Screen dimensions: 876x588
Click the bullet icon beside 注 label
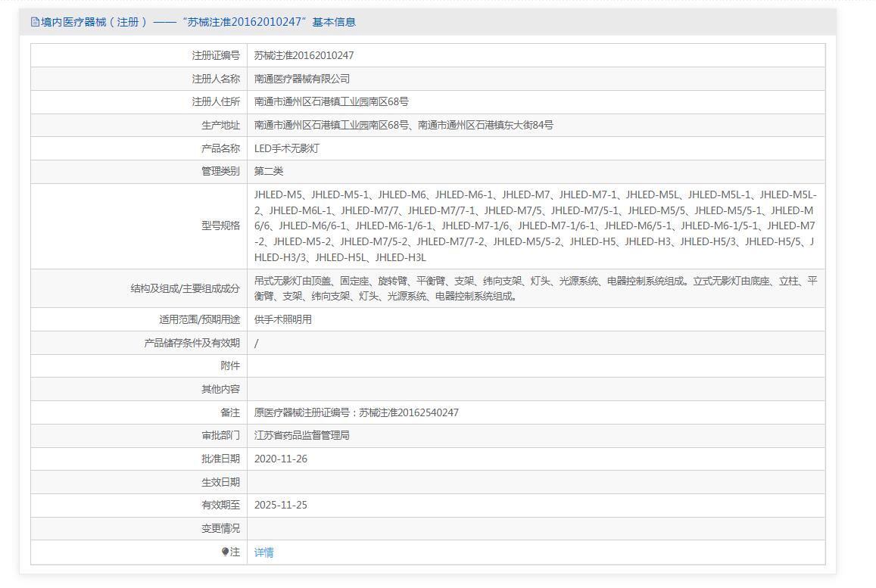coord(225,552)
